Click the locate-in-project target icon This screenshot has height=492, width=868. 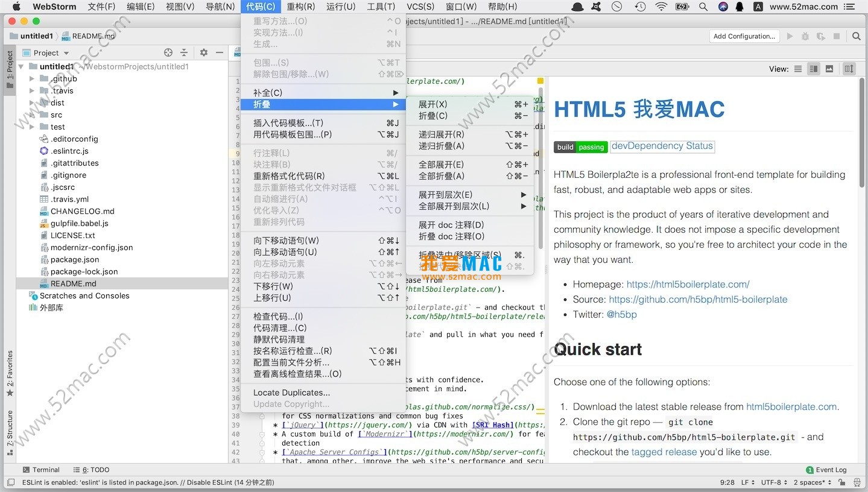pyautogui.click(x=168, y=52)
